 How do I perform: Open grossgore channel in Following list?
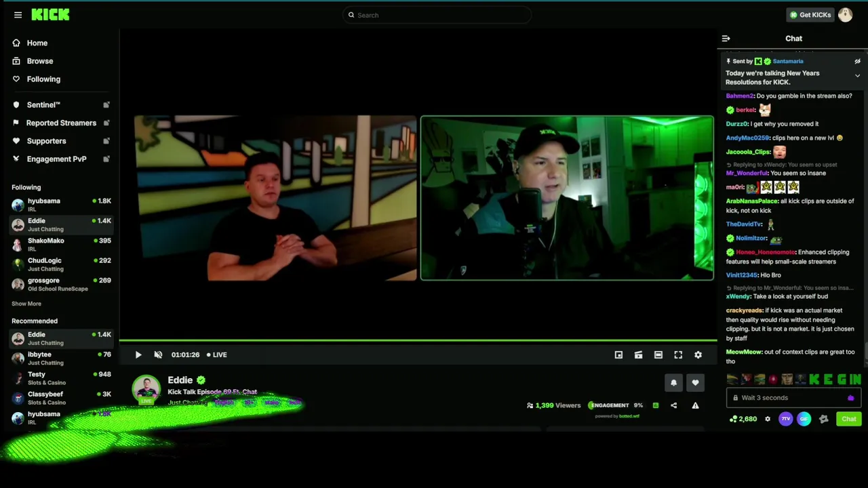(x=61, y=284)
